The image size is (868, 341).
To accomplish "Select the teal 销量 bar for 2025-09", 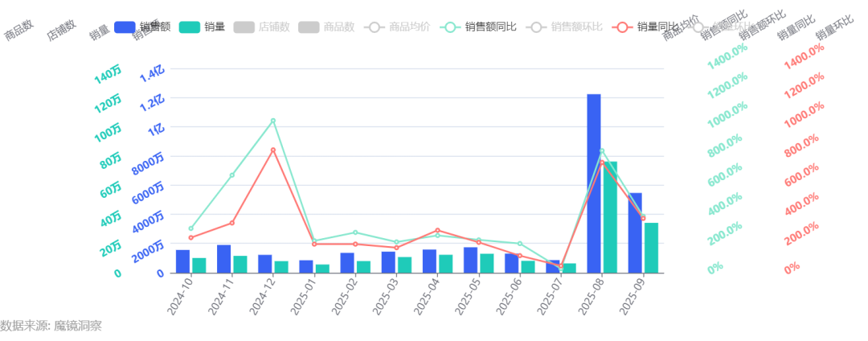I will [x=651, y=248].
